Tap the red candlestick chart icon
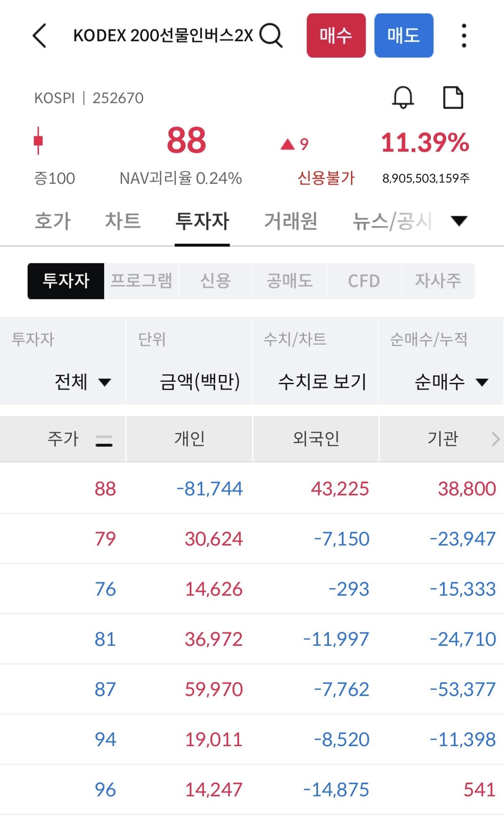Screen dimensions: 504x821 point(38,141)
